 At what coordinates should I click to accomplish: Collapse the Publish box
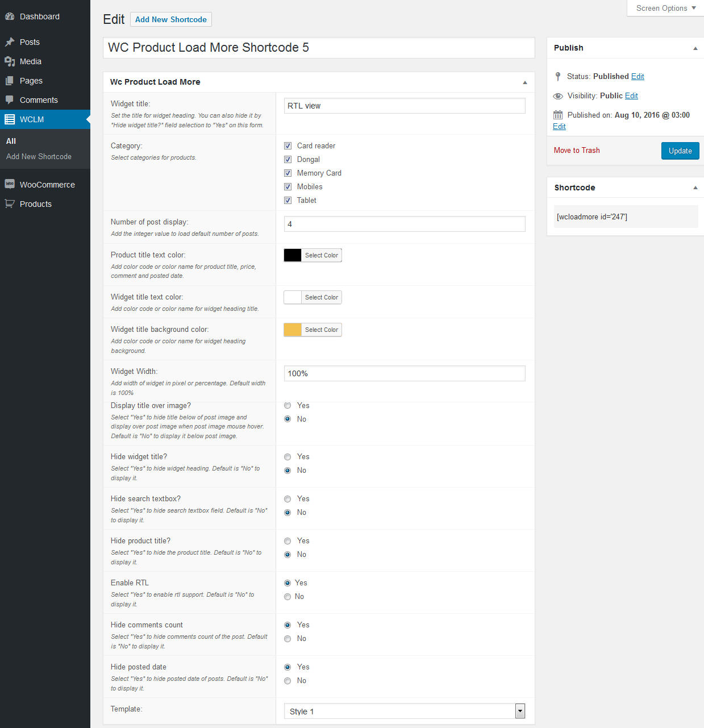[x=695, y=48]
